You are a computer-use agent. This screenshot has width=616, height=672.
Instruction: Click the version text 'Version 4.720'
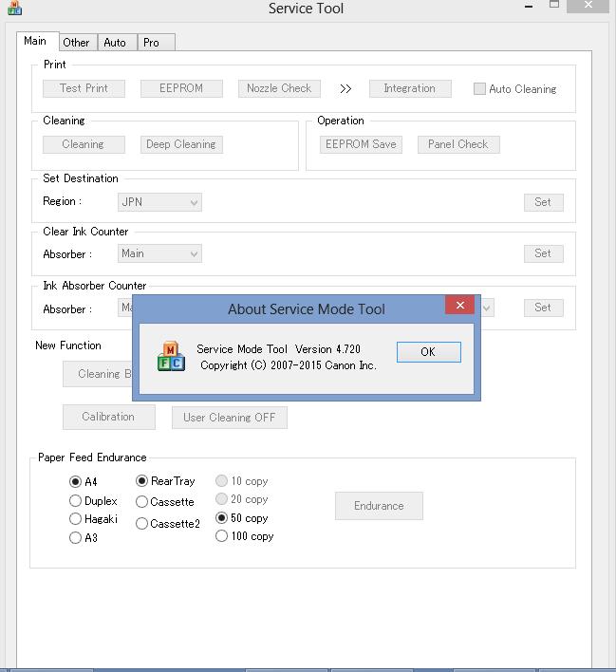[x=328, y=349]
